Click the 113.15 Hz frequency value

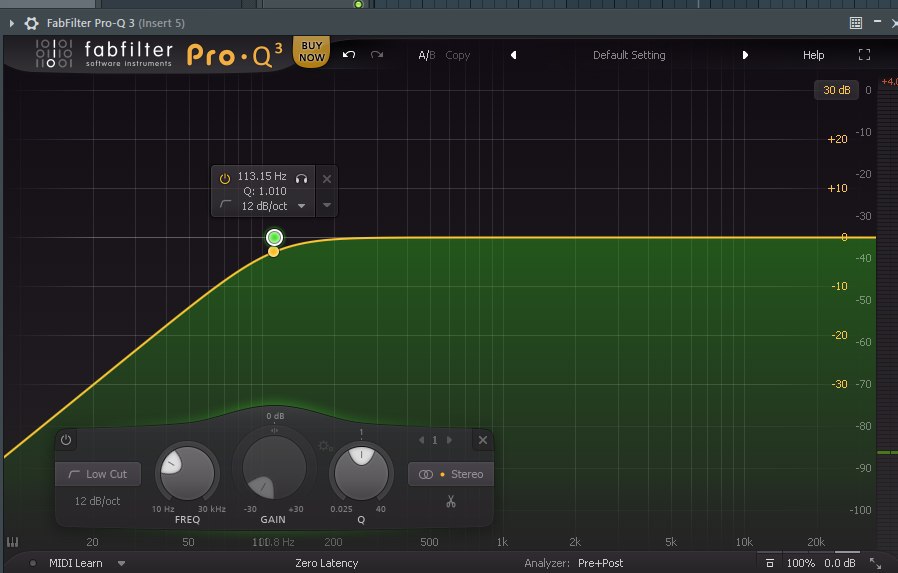(262, 176)
